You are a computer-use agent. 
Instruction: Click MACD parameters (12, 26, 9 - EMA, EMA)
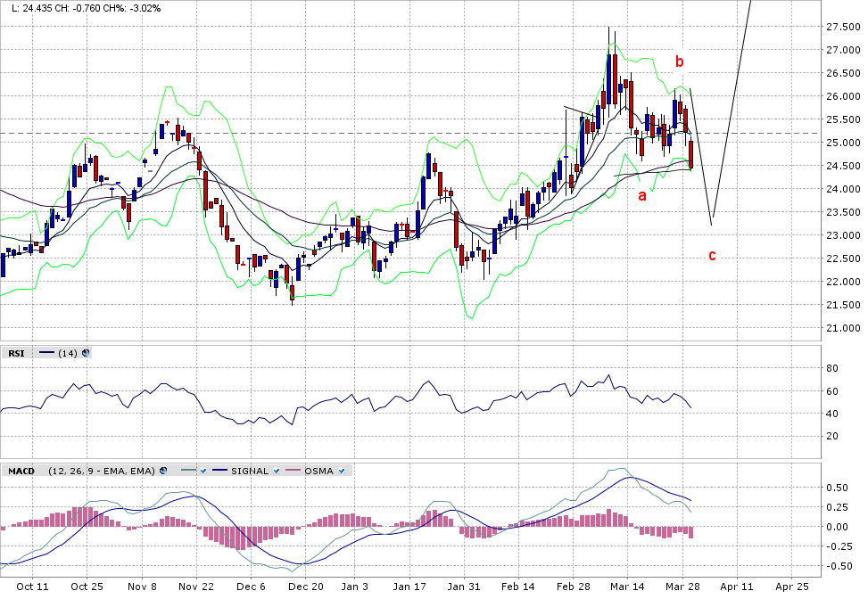coord(101,470)
